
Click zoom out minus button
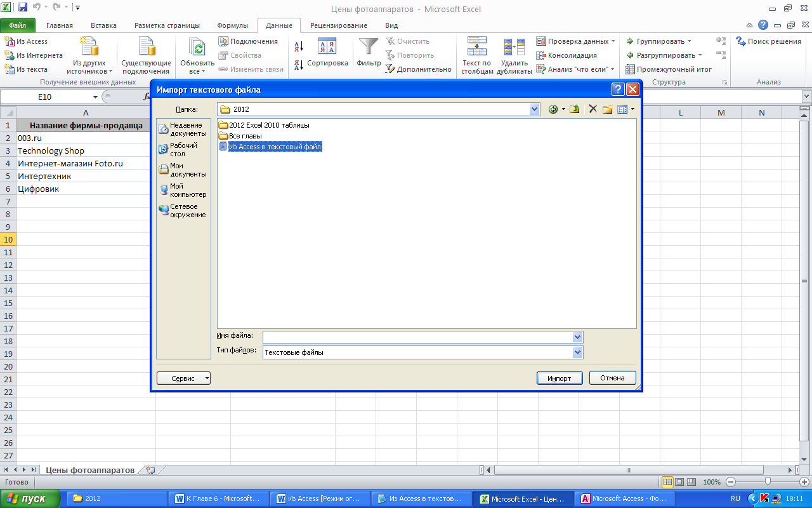[731, 482]
